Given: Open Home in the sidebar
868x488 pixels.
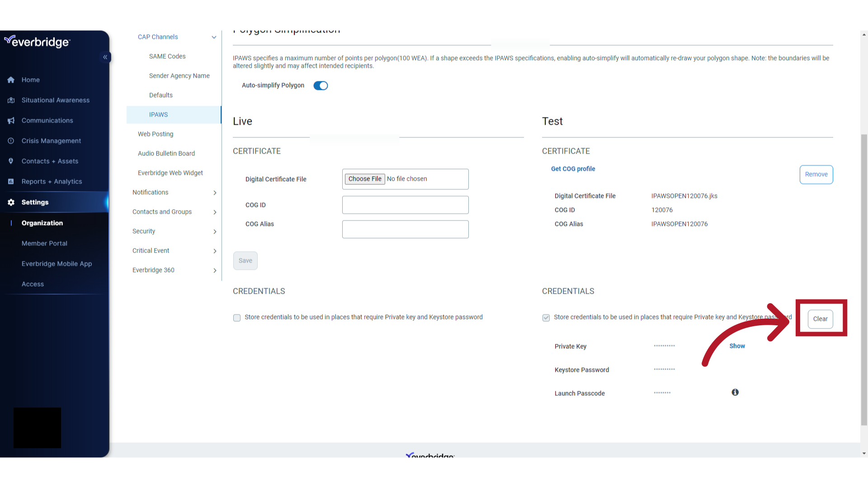Looking at the screenshot, I should click(31, 80).
